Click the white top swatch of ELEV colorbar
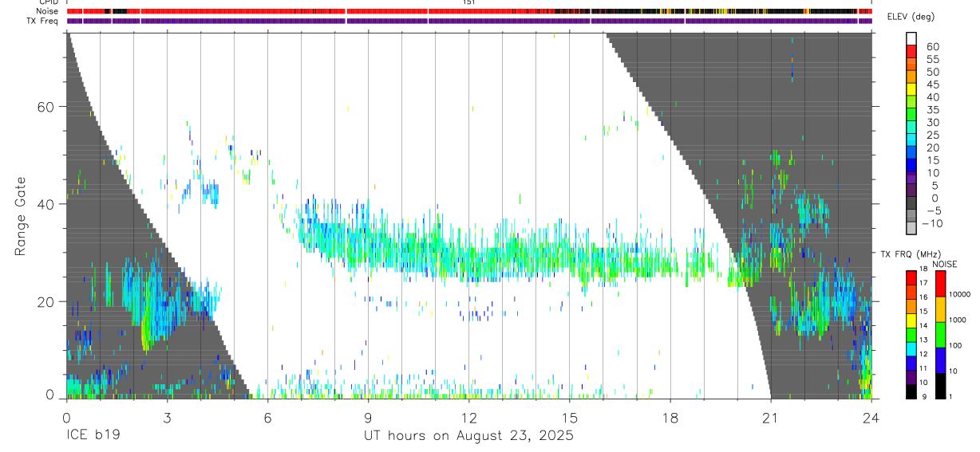Screen dimensions: 980x452 coord(911,38)
